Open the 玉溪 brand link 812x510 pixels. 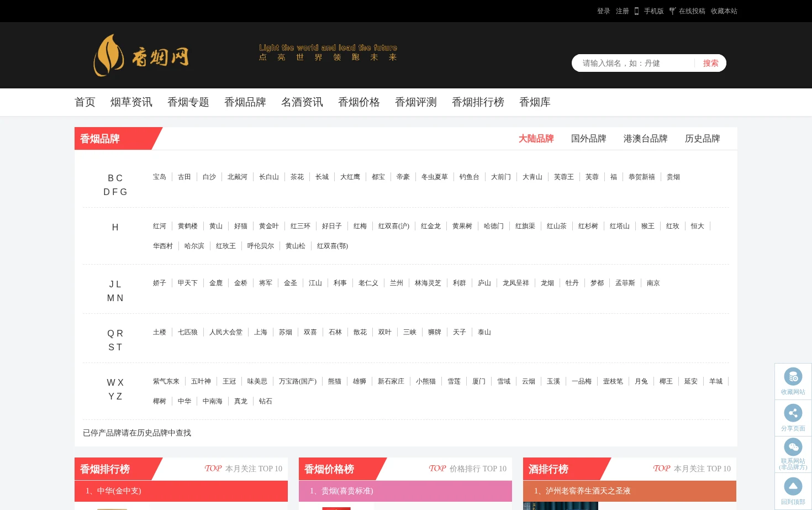553,381
